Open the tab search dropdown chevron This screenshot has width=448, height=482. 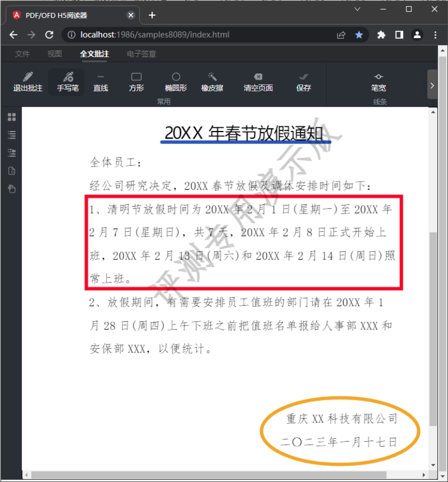coord(357,9)
